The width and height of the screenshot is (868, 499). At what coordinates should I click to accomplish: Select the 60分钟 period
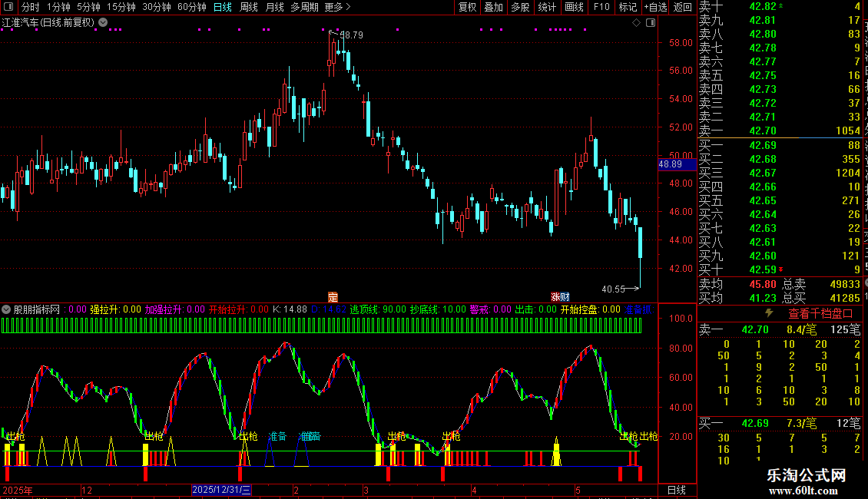(192, 7)
